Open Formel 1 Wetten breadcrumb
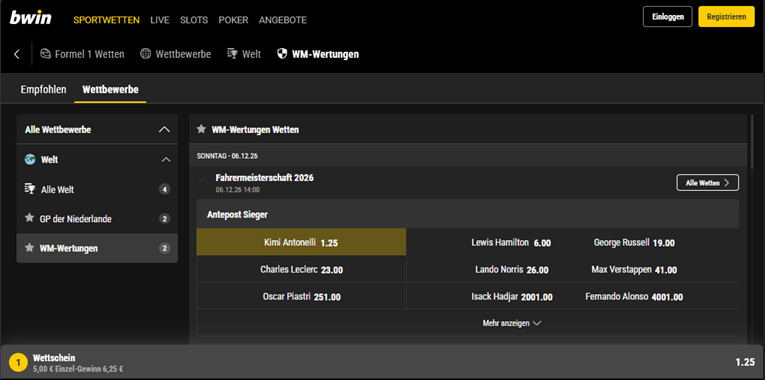 click(x=82, y=54)
